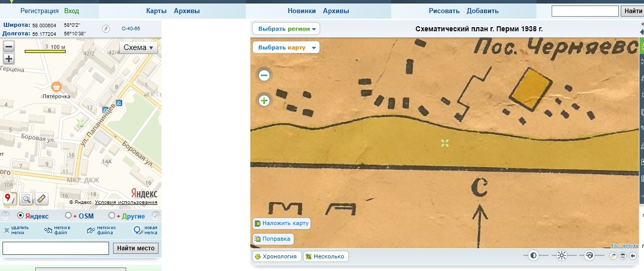This screenshot has width=644, height=271.
Task: Zoom in the old map with green plus
Action: [264, 100]
